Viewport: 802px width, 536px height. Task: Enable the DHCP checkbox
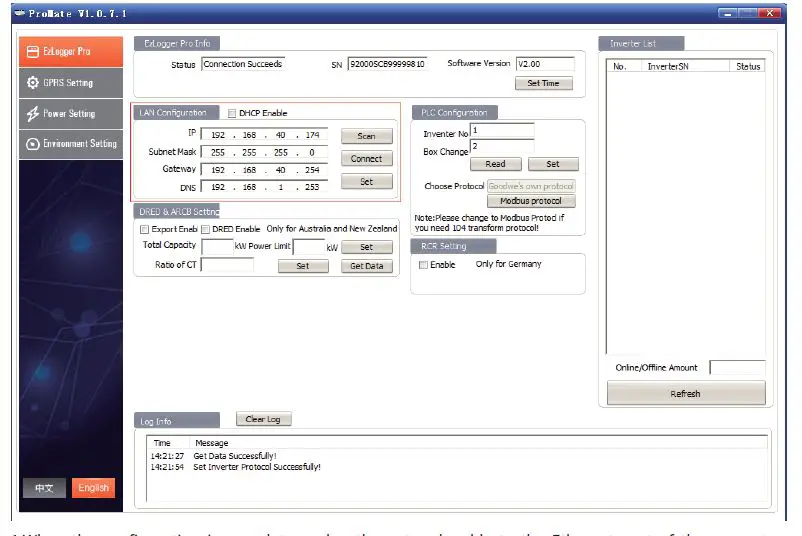pyautogui.click(x=232, y=113)
